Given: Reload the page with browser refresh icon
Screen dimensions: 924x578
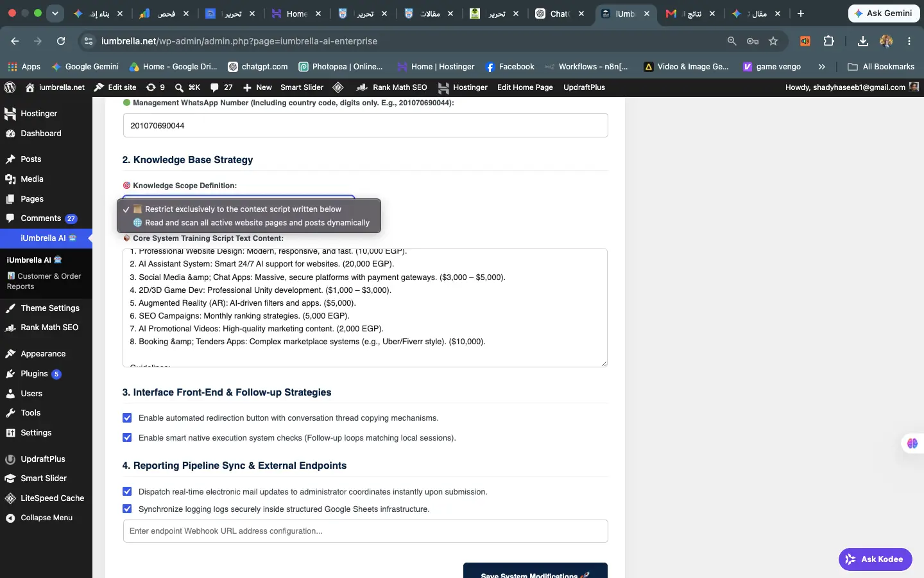Looking at the screenshot, I should point(61,41).
